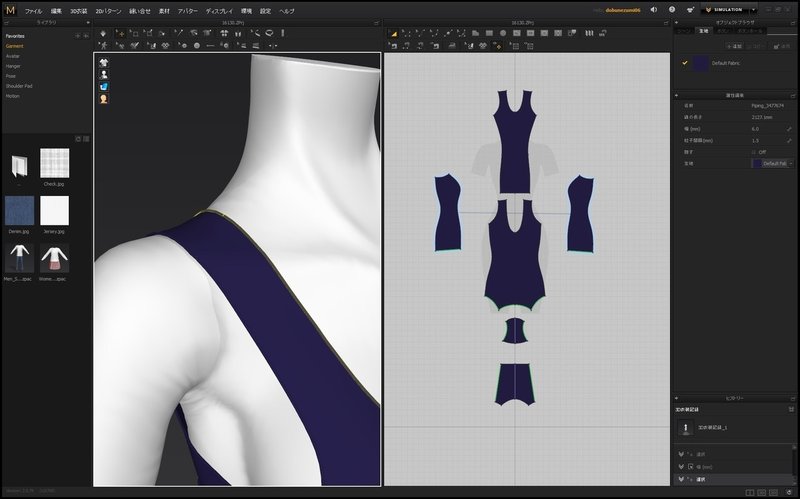
Task: Toggle the speaker sound icon in top bar
Action: tap(654, 10)
